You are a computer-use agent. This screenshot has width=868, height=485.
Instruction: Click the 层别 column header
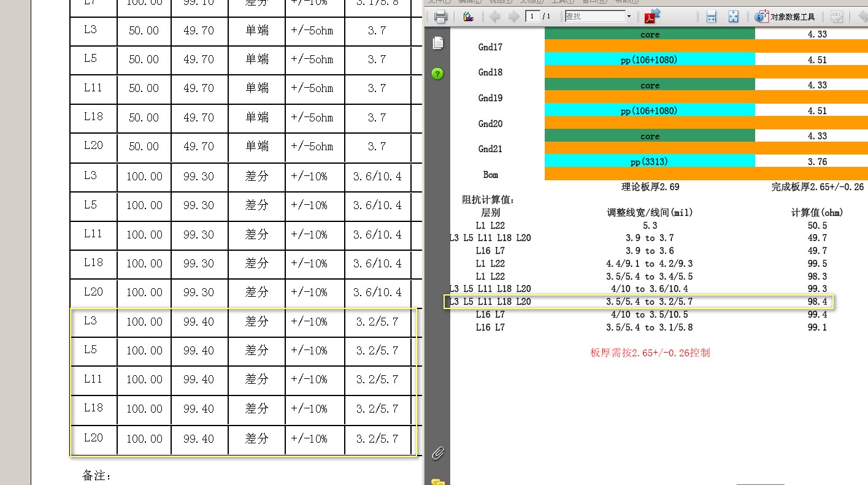[491, 212]
